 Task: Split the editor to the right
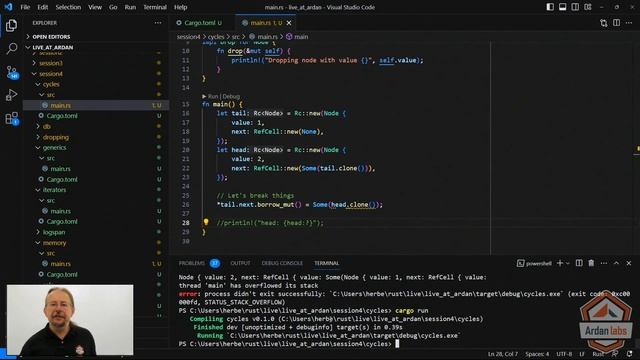pos(616,23)
